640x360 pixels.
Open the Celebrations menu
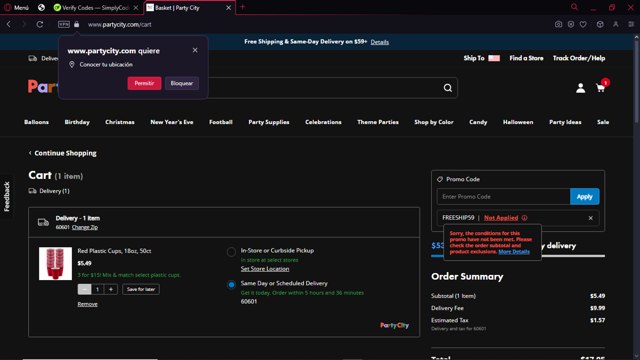[323, 122]
